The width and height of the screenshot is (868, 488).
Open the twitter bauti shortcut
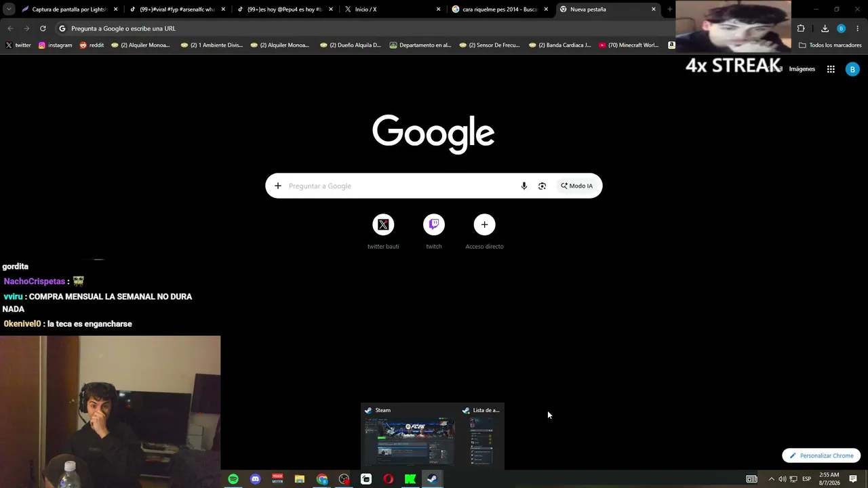point(383,232)
